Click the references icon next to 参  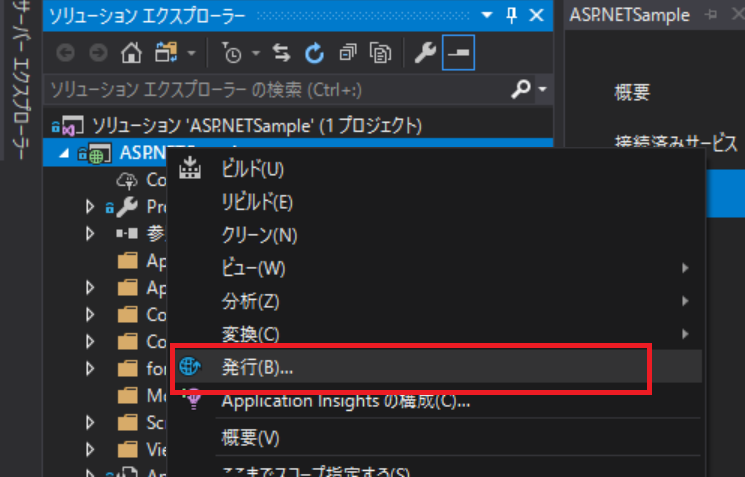point(127,233)
